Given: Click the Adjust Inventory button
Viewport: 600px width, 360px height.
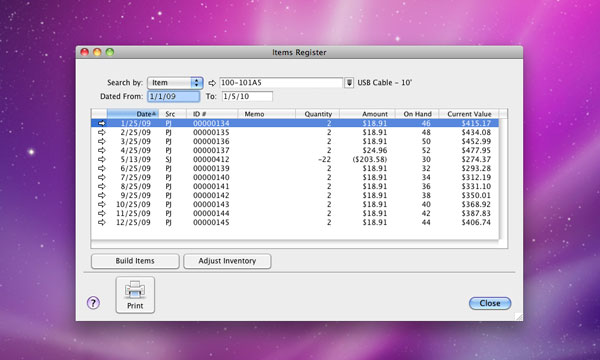Looking at the screenshot, I should coord(227,261).
